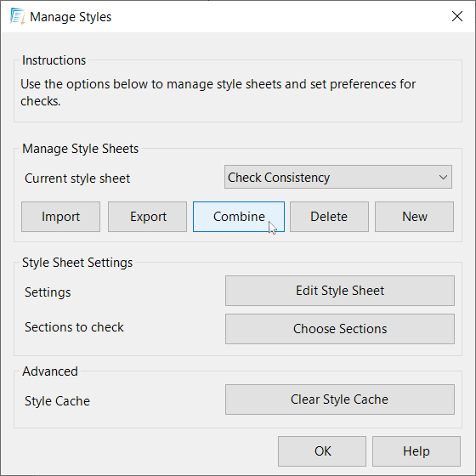The width and height of the screenshot is (476, 476).
Task: Open the Help button
Action: point(416,451)
